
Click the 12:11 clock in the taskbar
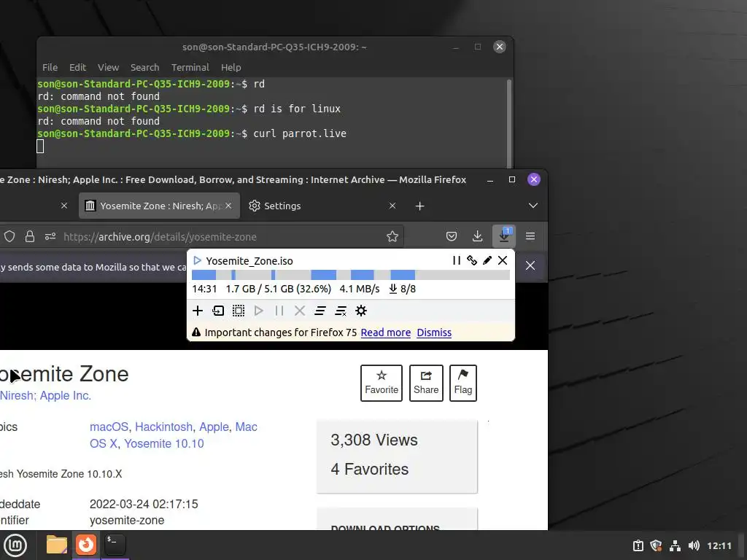(x=719, y=545)
